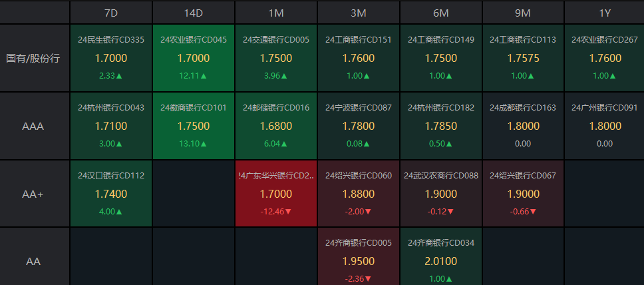This screenshot has height=285, width=644.
Task: Open the 24农业银行CD045 bond name
Action: [x=194, y=40]
